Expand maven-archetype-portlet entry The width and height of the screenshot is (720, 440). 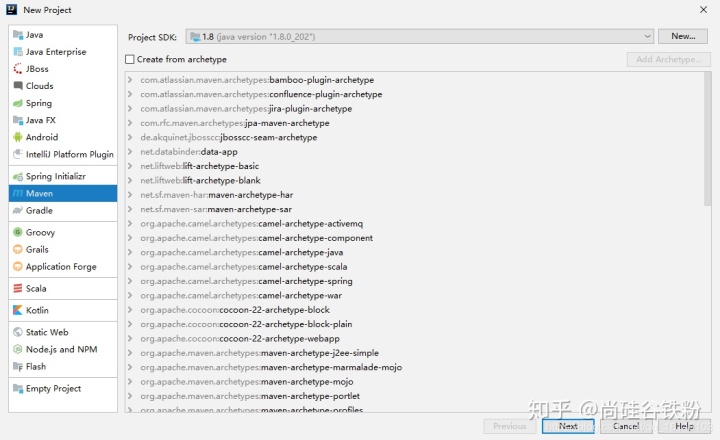(130, 396)
